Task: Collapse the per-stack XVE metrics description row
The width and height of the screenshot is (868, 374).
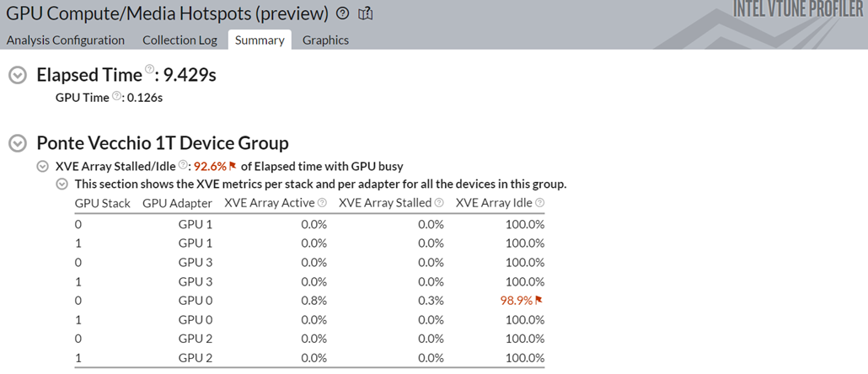Action: (61, 184)
